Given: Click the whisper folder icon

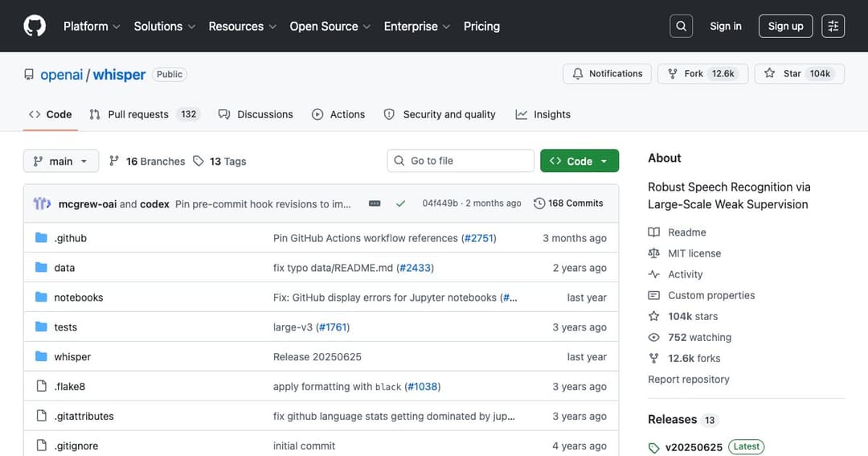Looking at the screenshot, I should click(x=41, y=356).
